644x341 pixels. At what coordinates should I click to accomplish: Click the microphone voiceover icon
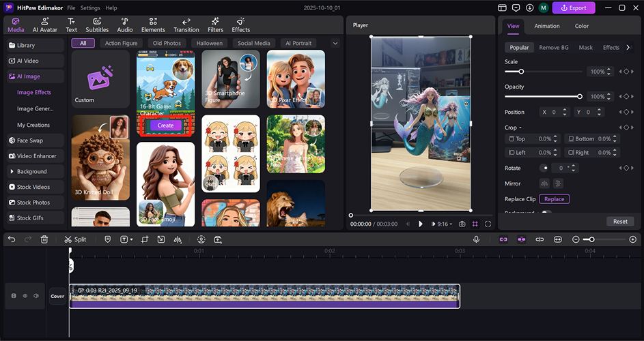click(x=476, y=239)
